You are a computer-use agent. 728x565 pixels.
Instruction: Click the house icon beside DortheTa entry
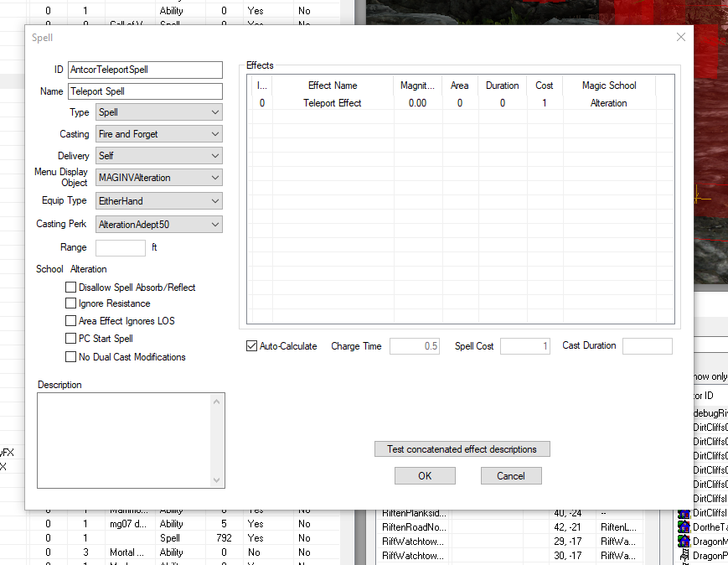coord(684,527)
